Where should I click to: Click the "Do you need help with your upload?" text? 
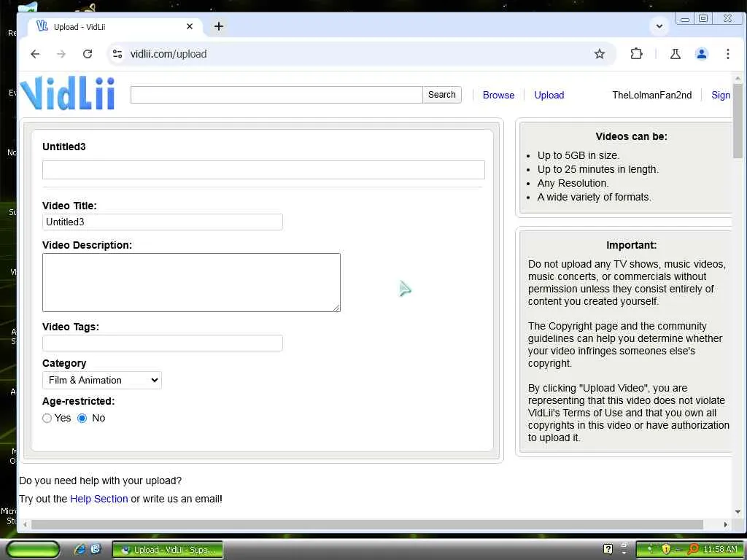[100, 481]
